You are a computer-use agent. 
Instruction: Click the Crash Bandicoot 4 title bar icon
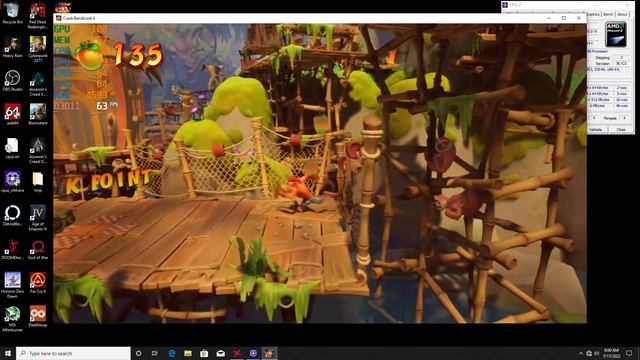58,18
